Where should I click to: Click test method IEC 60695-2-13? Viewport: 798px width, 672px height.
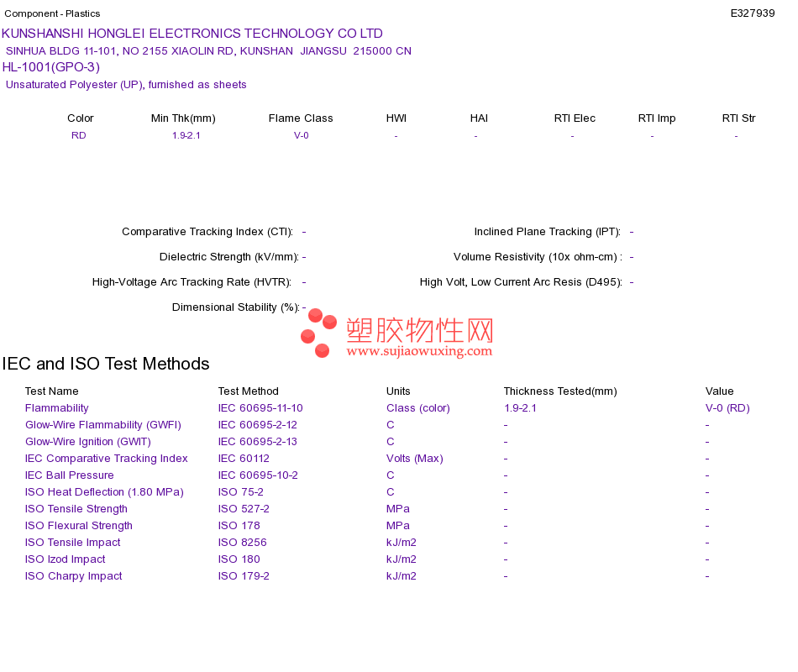258,441
